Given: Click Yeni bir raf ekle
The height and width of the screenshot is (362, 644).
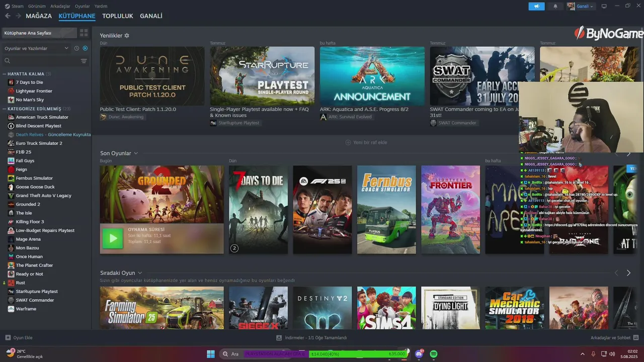Looking at the screenshot, I should click(366, 142).
